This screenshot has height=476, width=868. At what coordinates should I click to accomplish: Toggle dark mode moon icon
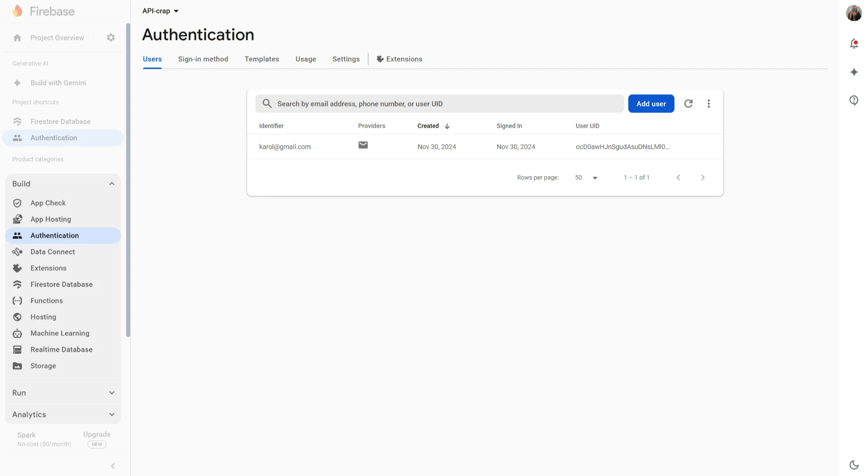click(x=854, y=465)
